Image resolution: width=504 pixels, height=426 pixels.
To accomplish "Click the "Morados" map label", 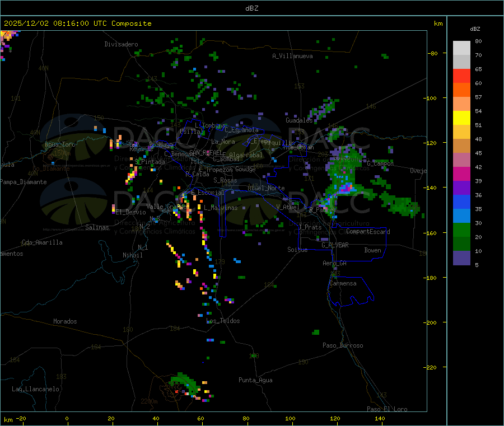I will point(65,321).
